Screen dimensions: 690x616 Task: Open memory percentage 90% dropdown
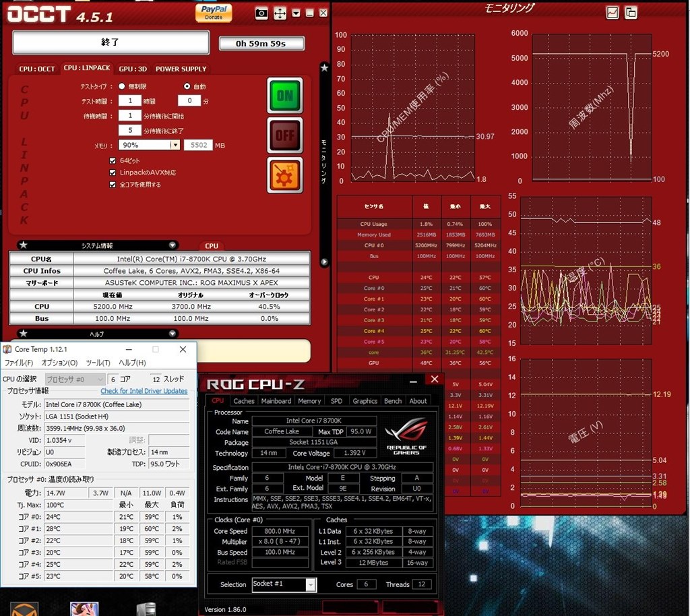[175, 145]
